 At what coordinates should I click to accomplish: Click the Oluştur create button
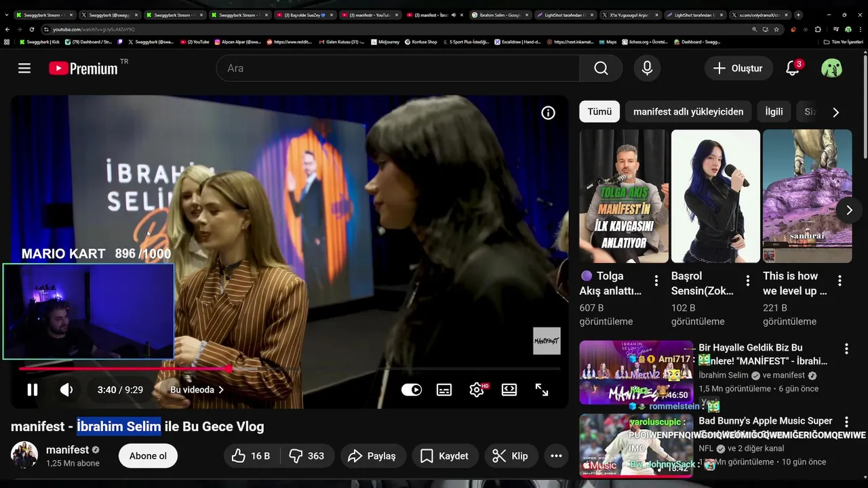738,68
